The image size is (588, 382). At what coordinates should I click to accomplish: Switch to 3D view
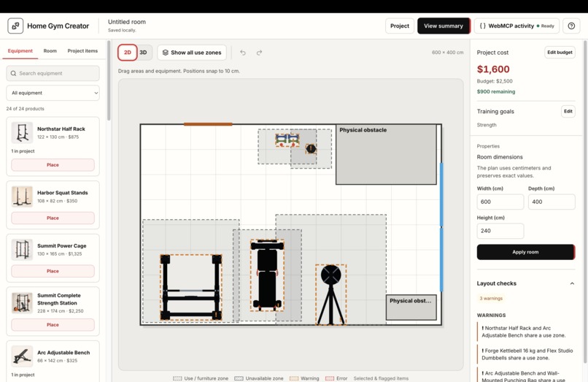(143, 53)
